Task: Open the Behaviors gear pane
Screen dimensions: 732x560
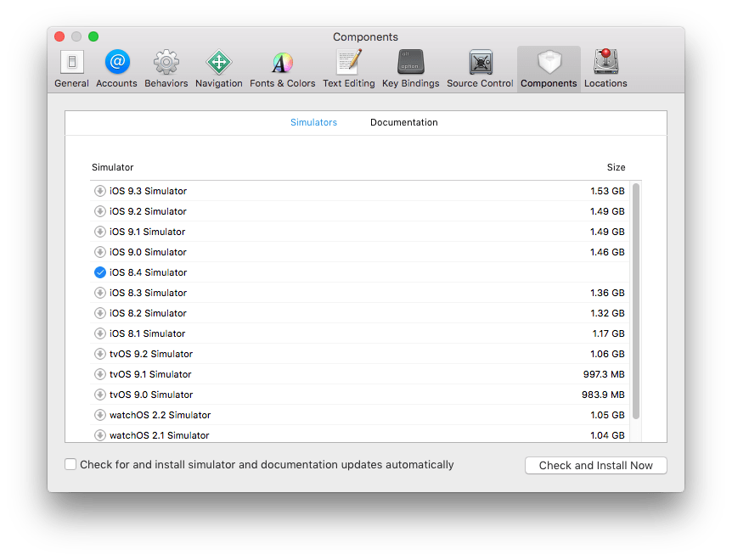Action: coord(166,69)
